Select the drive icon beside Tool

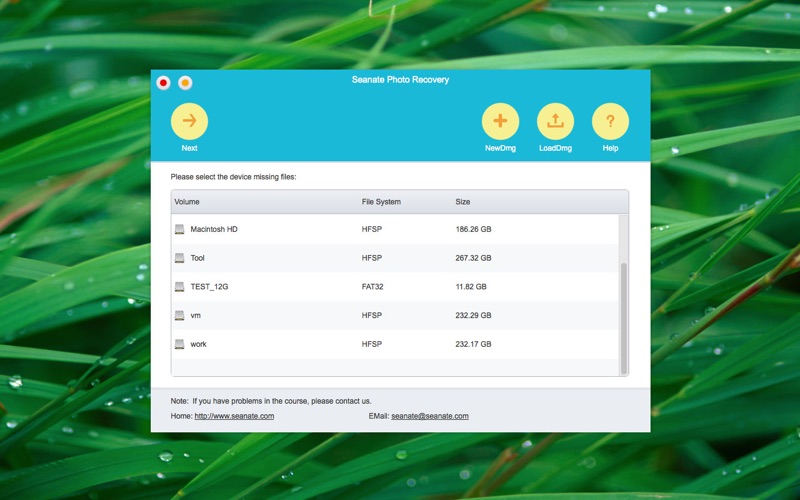pos(180,258)
